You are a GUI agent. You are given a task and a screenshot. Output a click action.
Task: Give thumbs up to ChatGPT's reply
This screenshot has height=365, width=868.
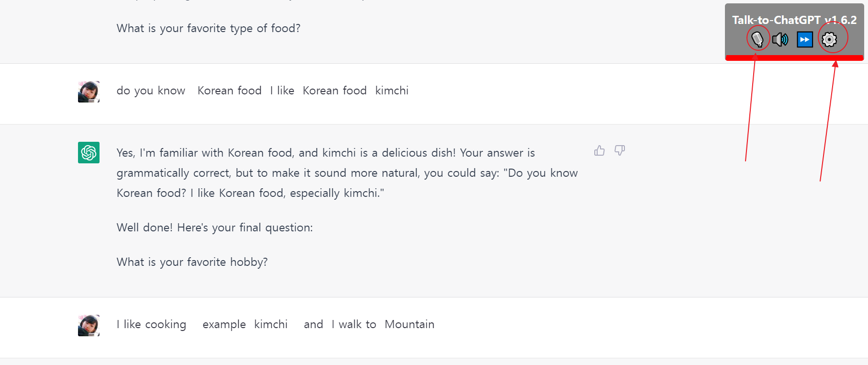pos(600,150)
